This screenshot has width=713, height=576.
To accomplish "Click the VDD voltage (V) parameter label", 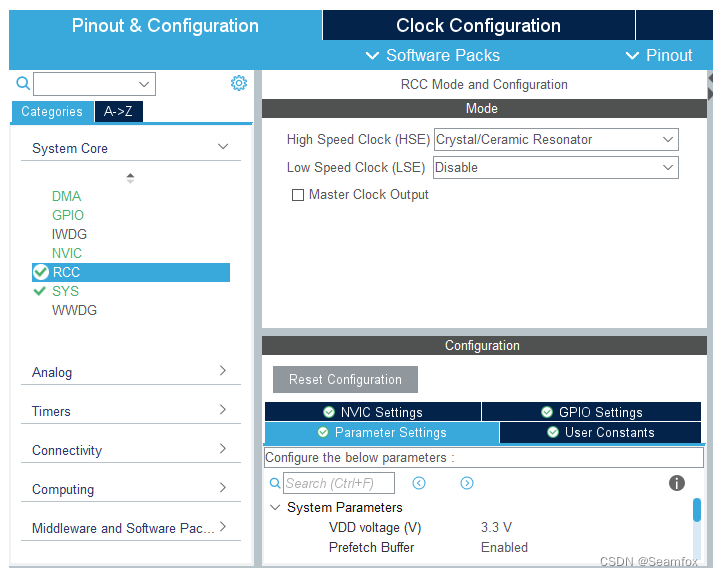I will 375,527.
